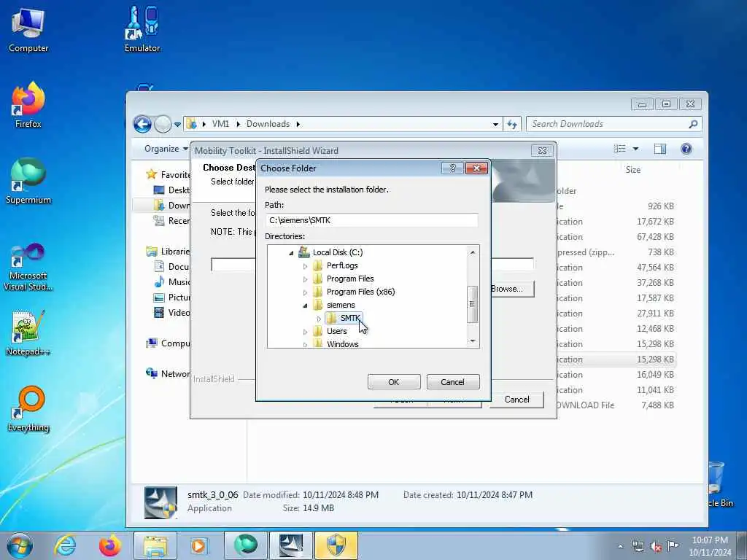Image resolution: width=747 pixels, height=560 pixels.
Task: Select the siemens folder
Action: pos(341,305)
